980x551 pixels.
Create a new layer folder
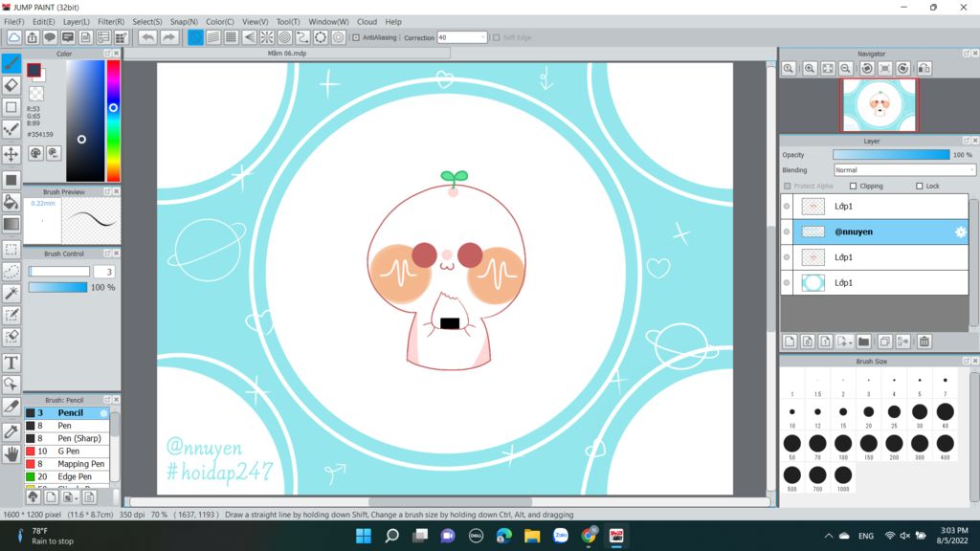(864, 342)
